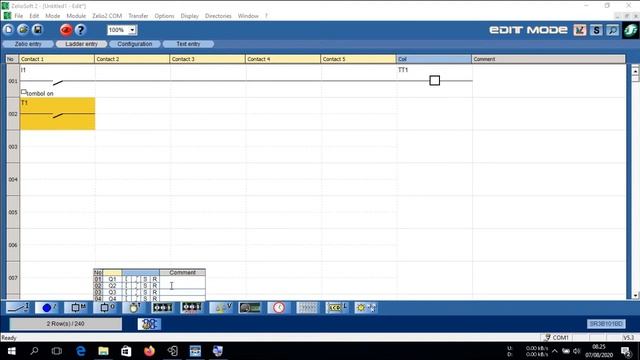Open the Directories menu
Image resolution: width=640 pixels, height=360 pixels.
218,16
